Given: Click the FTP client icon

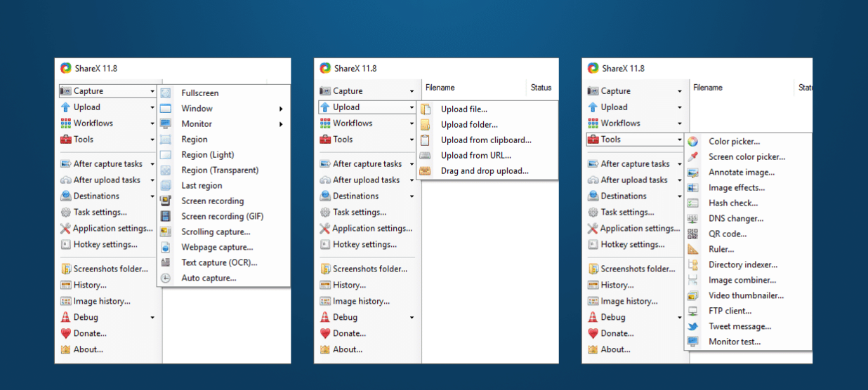Looking at the screenshot, I should point(693,311).
